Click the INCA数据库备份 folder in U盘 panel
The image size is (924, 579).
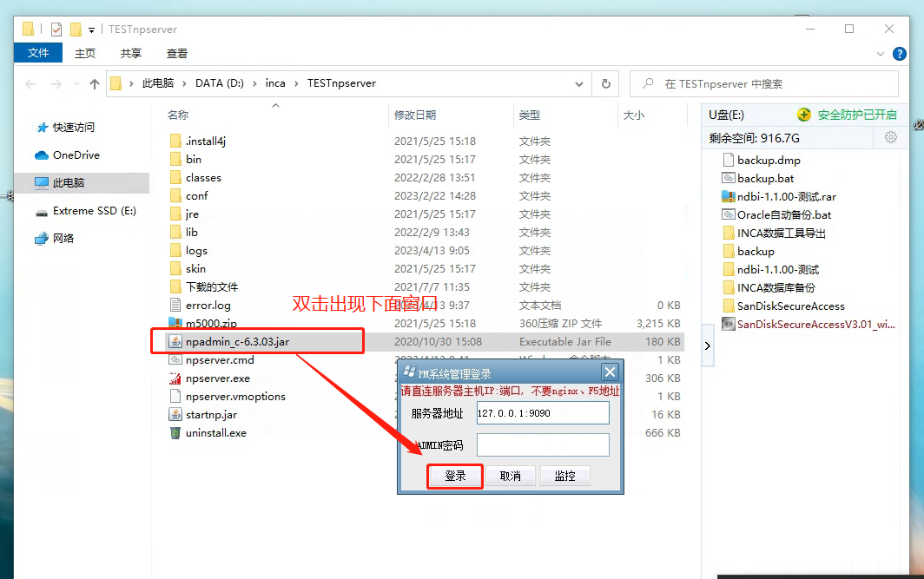click(x=769, y=288)
